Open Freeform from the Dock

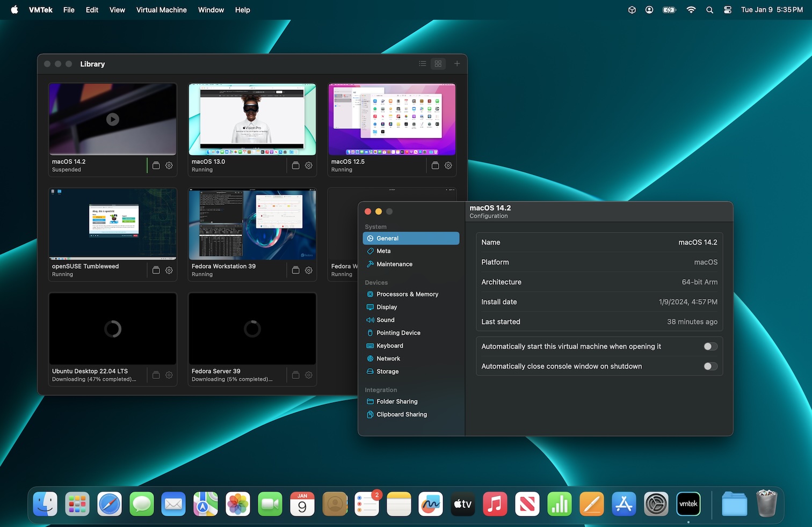[431, 504]
